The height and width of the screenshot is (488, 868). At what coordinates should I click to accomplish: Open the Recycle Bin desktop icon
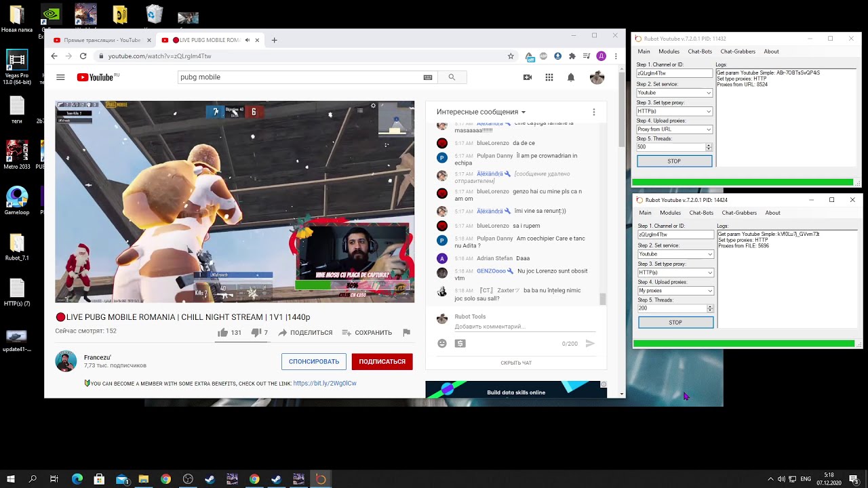point(155,14)
